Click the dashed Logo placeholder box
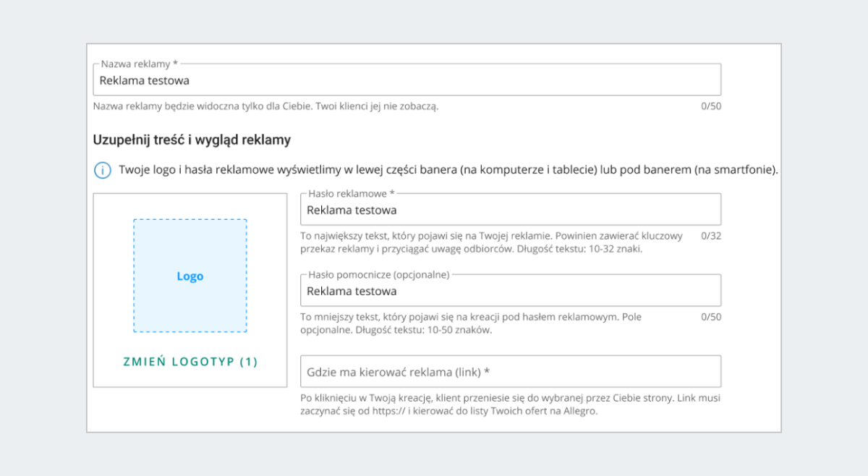 pyautogui.click(x=190, y=276)
